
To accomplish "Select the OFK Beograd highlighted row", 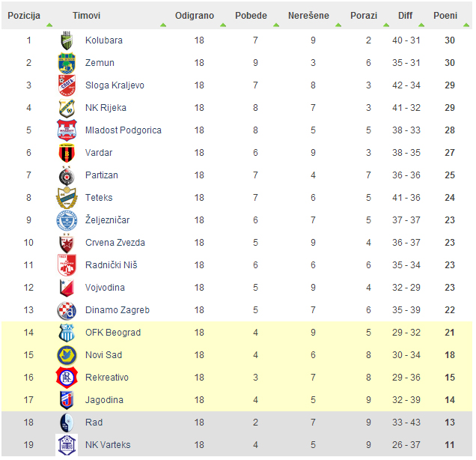I will click(x=237, y=333).
